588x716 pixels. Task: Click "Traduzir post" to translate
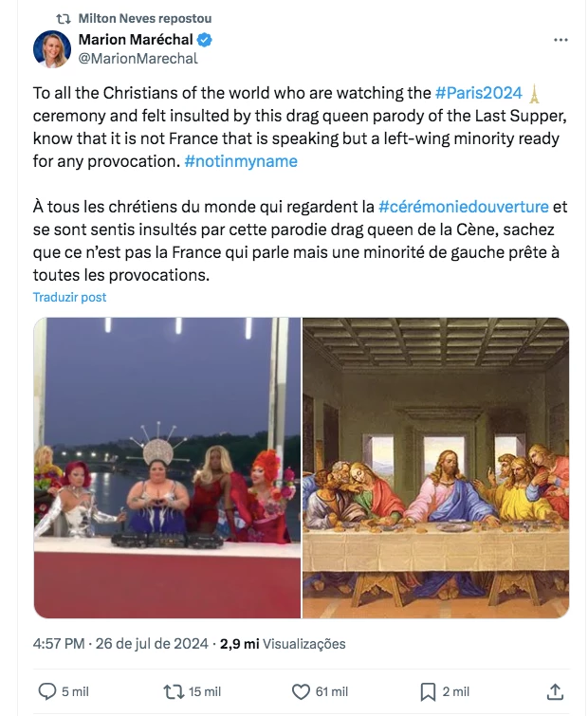[69, 297]
